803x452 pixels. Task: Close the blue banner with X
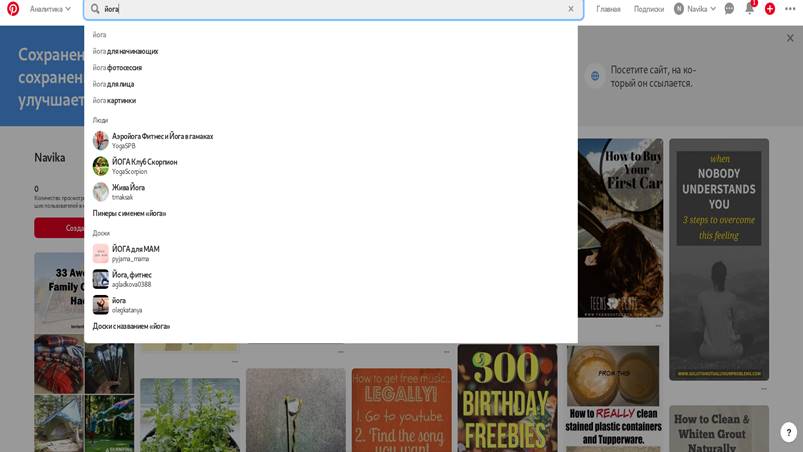[x=789, y=38]
